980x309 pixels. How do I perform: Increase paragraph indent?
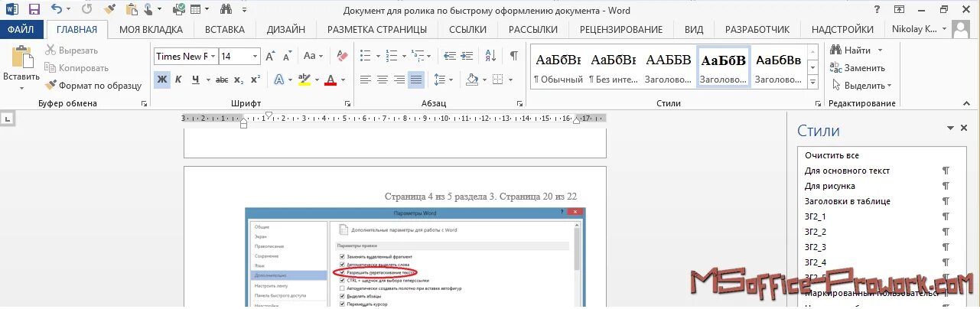pos(468,56)
